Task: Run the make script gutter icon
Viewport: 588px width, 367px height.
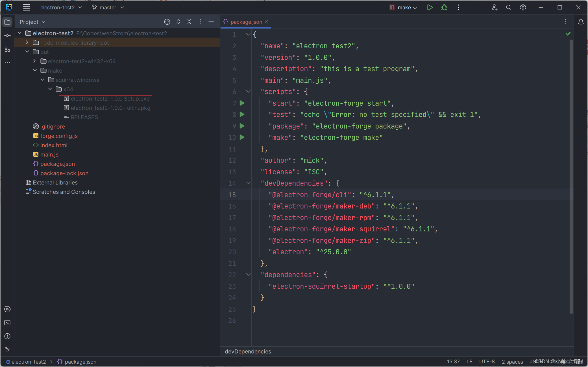Action: tap(242, 137)
